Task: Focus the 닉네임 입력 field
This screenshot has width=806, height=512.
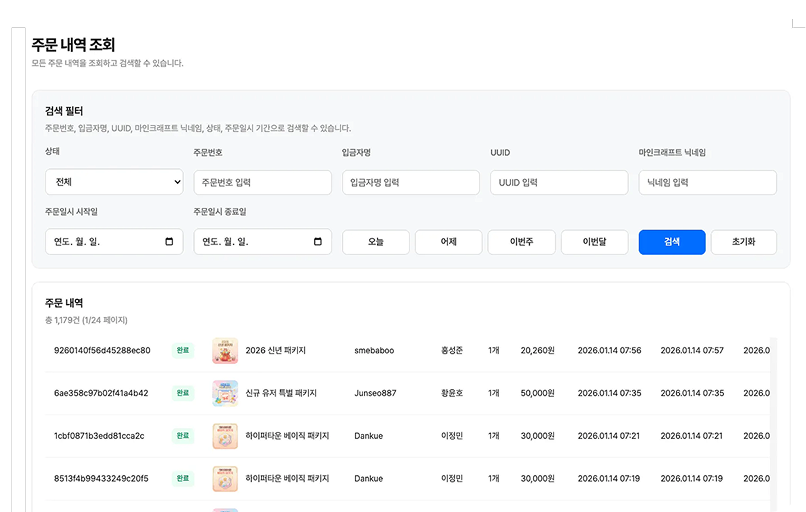Action: pyautogui.click(x=707, y=182)
